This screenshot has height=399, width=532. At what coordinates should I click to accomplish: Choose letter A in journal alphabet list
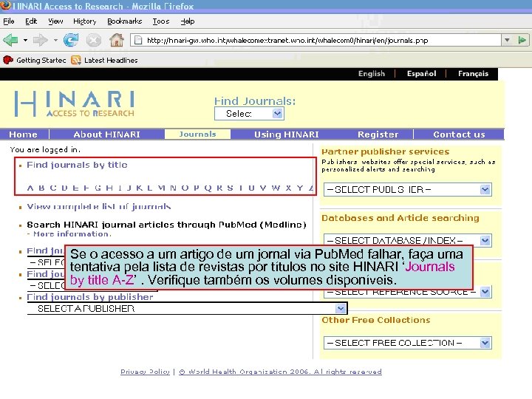click(x=30, y=188)
